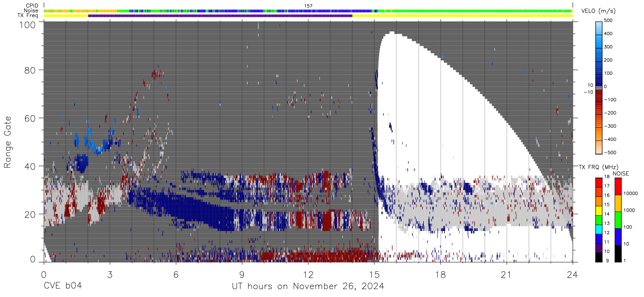Viewport: 644px width, 297px height.
Task: Click the '80' range gate tick
Action: (x=31, y=70)
